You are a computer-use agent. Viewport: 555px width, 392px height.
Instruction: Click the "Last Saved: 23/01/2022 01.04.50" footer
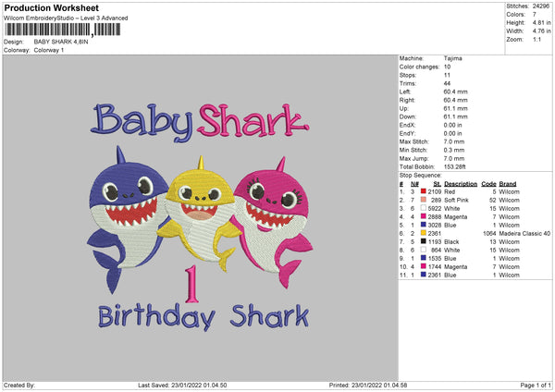tap(182, 386)
